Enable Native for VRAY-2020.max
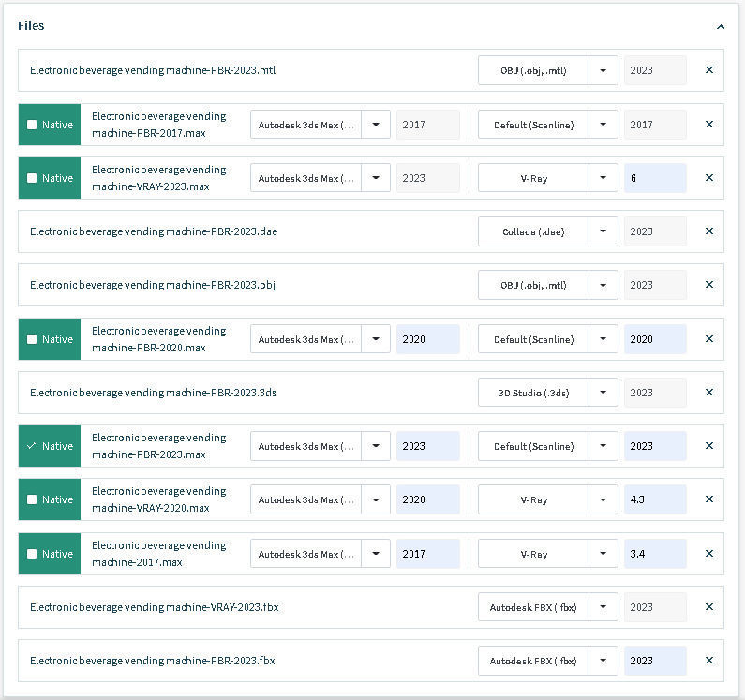Screen dimensions: 745x700 tap(33, 499)
